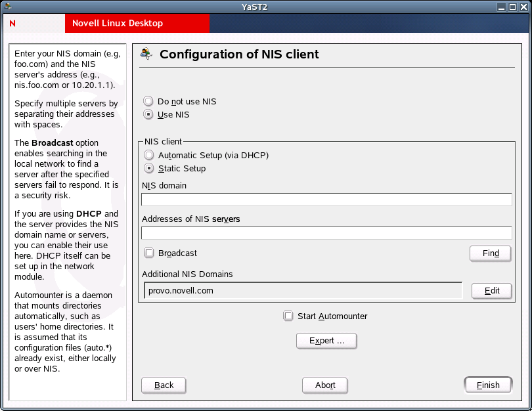Go Back to the previous step
The width and height of the screenshot is (532, 411).
point(164,385)
